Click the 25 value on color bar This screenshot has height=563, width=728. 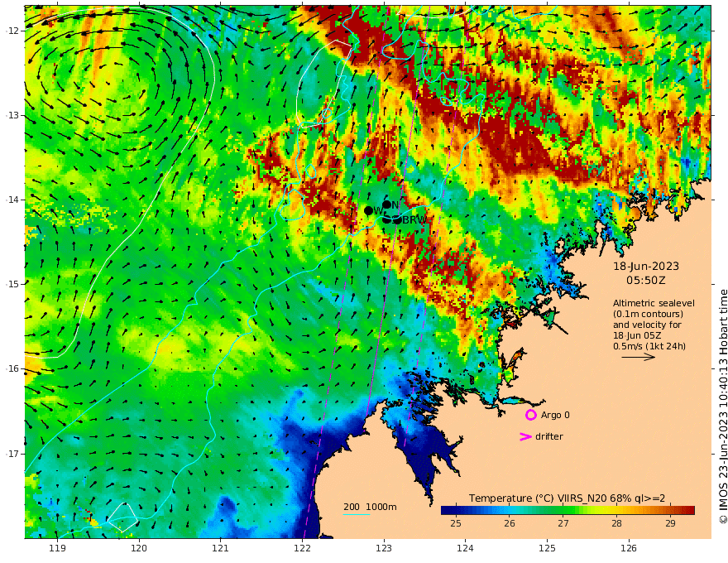pos(456,523)
